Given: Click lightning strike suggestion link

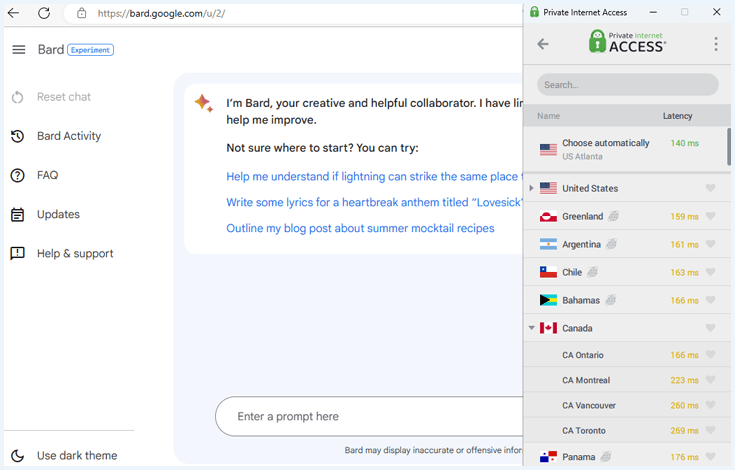Looking at the screenshot, I should click(374, 177).
